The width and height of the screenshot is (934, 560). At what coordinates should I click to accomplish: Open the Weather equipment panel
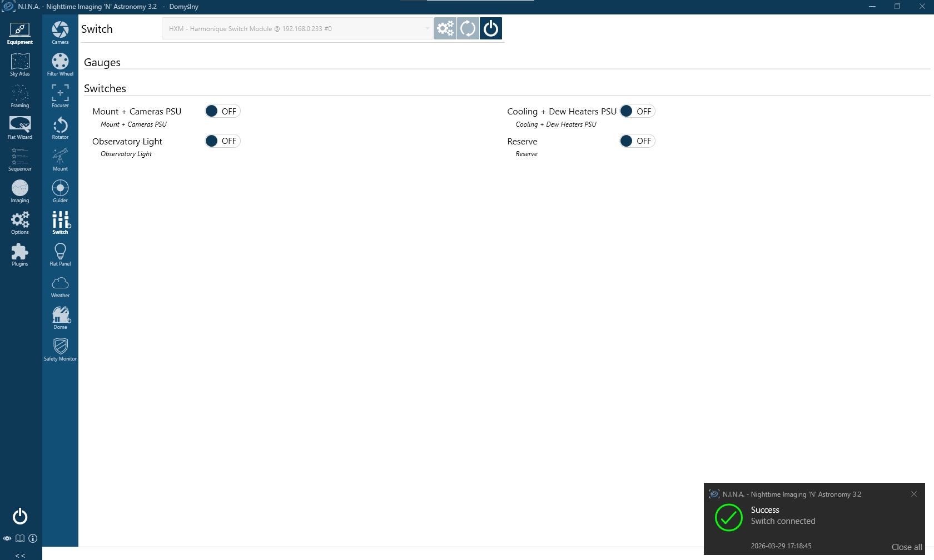[x=60, y=286]
